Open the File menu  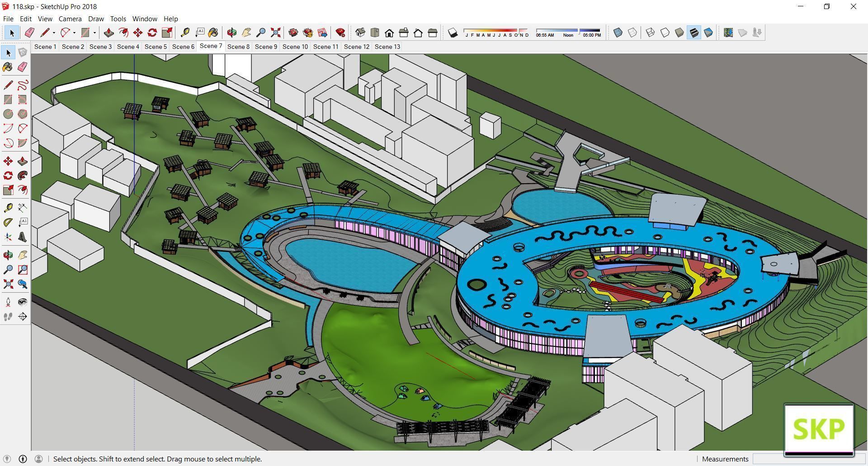pos(8,19)
